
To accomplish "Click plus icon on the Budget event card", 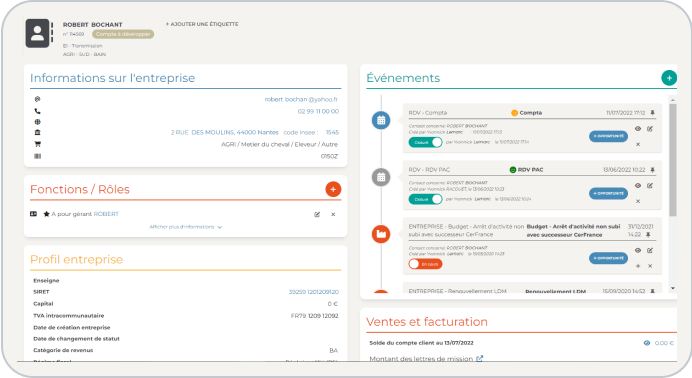I will coord(638,266).
